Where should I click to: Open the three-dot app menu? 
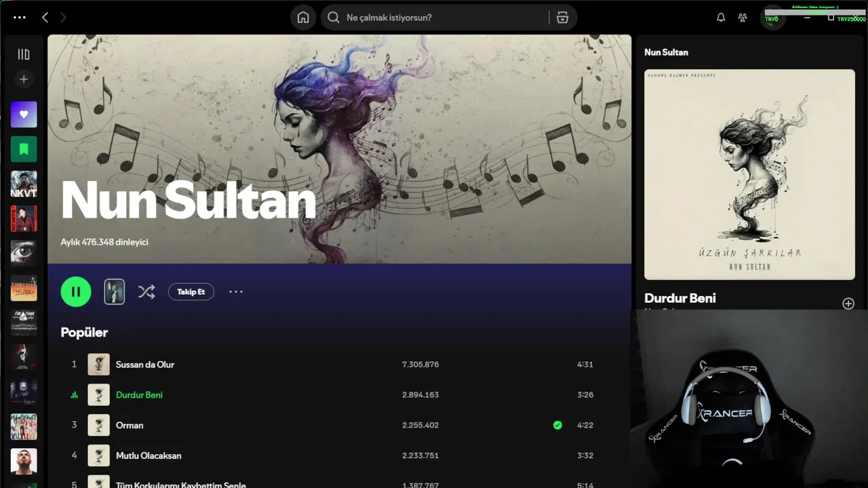point(20,18)
